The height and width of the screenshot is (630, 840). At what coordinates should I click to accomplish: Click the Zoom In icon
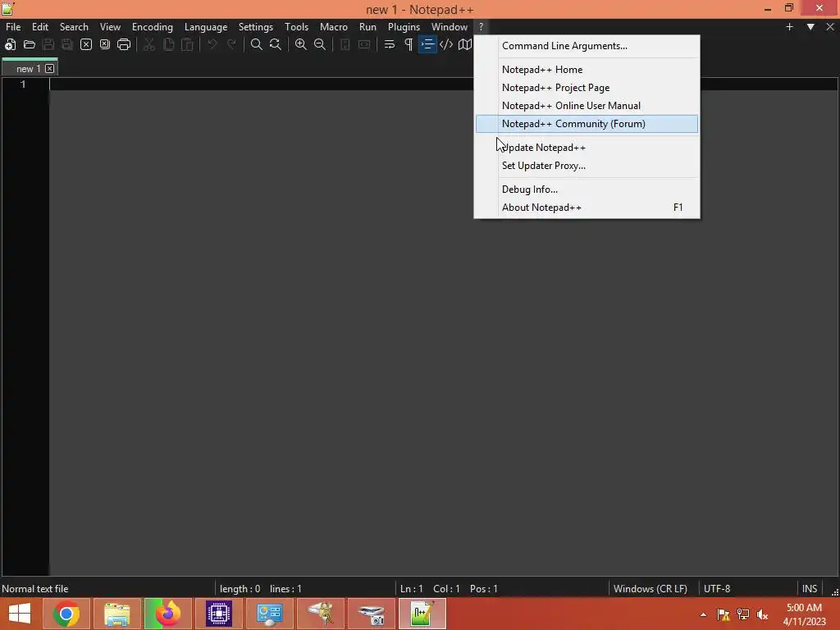pos(300,44)
